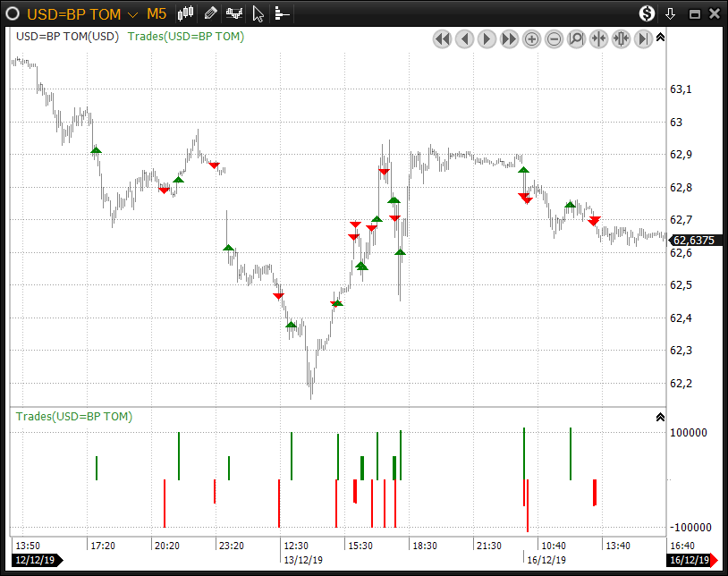Compress the chart horizontally with inward arrows

coord(598,38)
